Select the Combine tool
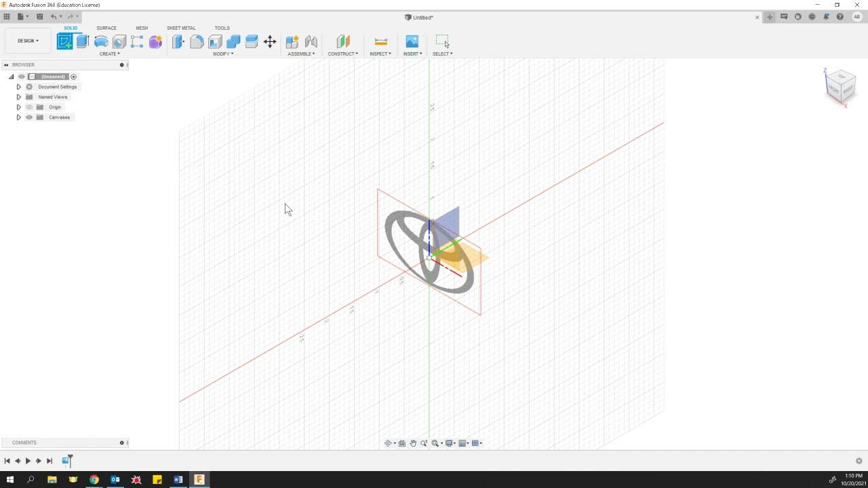868x488 pixels. 233,41
